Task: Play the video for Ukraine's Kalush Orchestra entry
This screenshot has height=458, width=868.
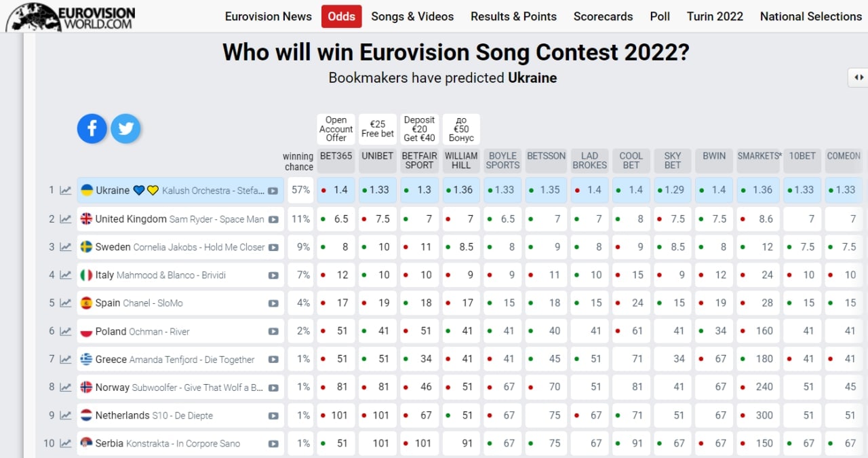Action: [273, 190]
